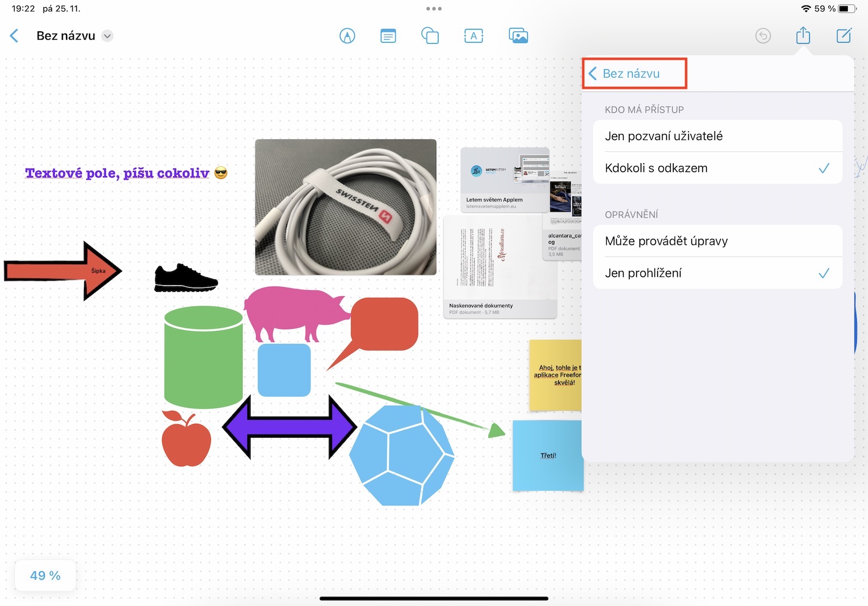Return to Bez názvu share panel

click(x=624, y=74)
